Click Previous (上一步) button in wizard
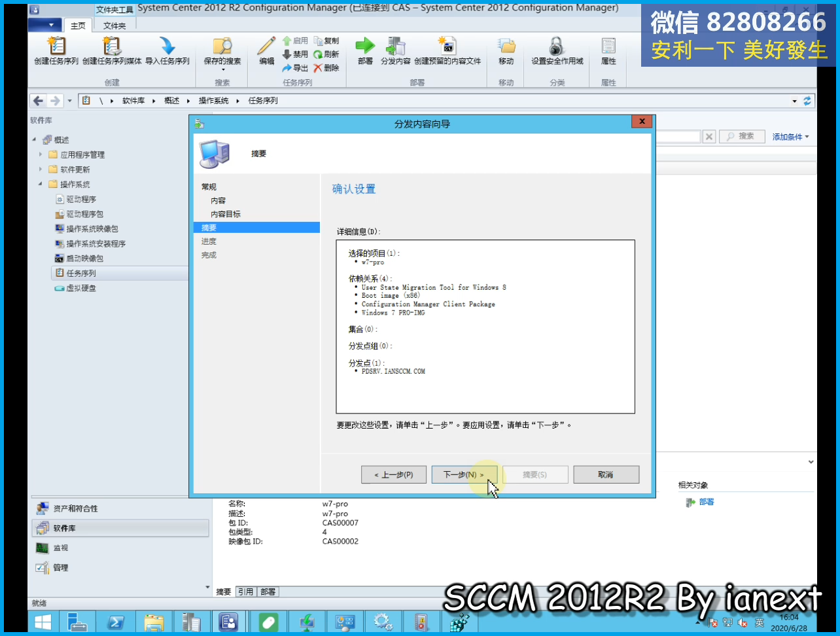Screen dimensions: 840x636 (x=394, y=474)
